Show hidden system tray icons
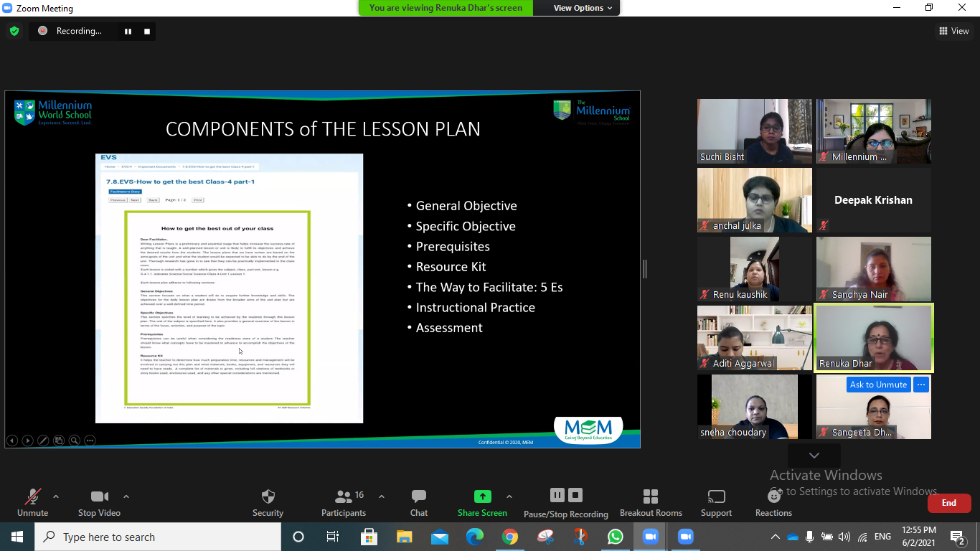The image size is (980, 551). tap(775, 537)
